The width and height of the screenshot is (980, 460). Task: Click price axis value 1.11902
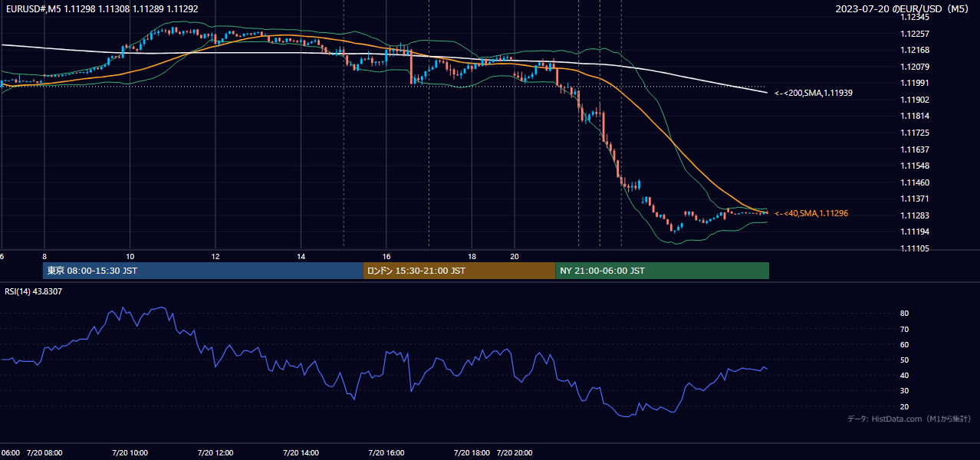click(914, 100)
